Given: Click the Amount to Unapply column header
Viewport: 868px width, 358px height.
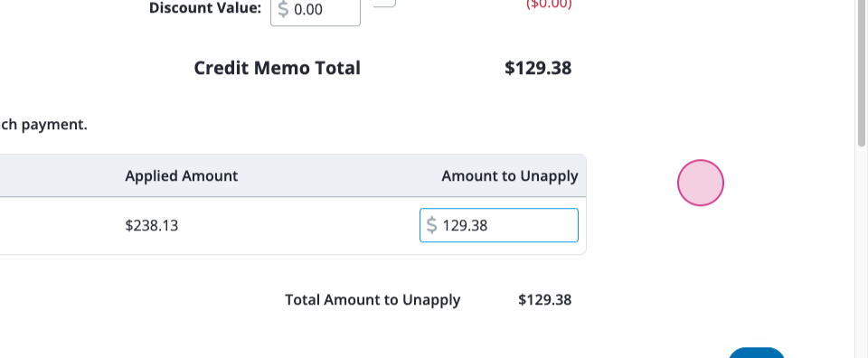Looking at the screenshot, I should tap(509, 176).
